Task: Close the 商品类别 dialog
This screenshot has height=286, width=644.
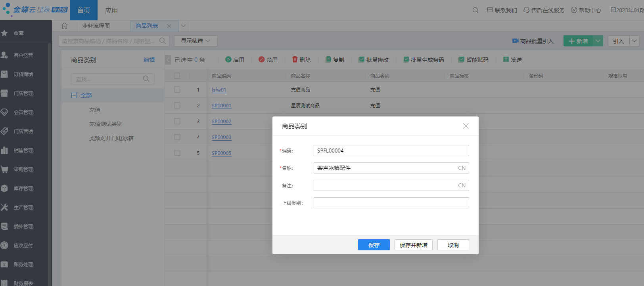Action: [x=466, y=126]
